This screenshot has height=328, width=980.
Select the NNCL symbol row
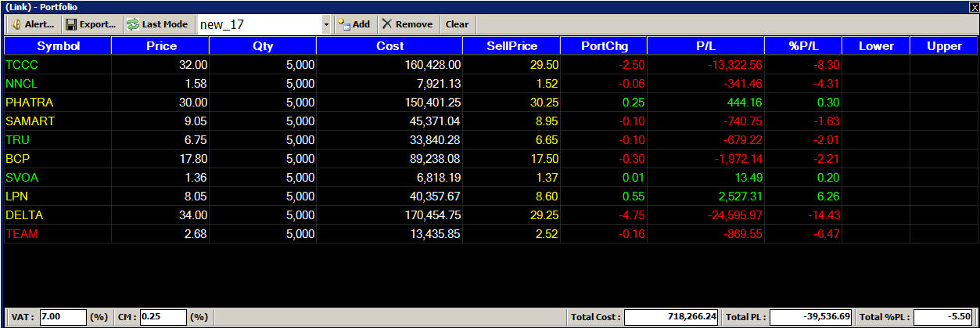click(491, 84)
